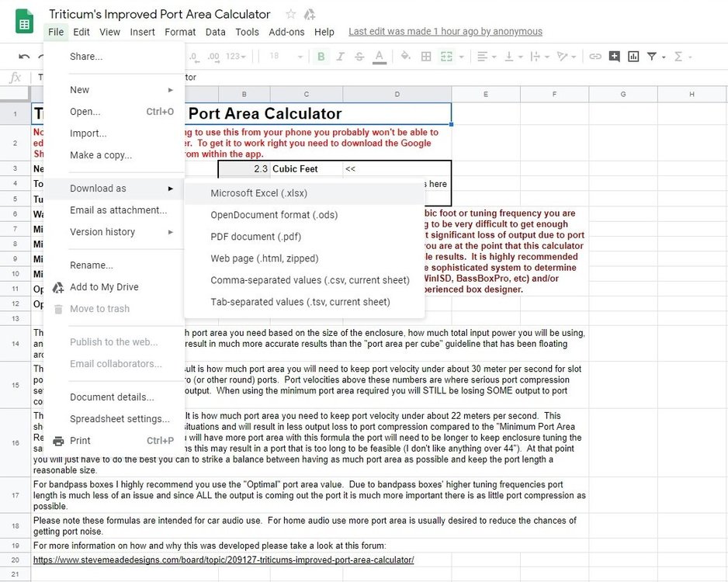This screenshot has height=582, width=728.
Task: Click Add to My Drive
Action: [x=114, y=287]
